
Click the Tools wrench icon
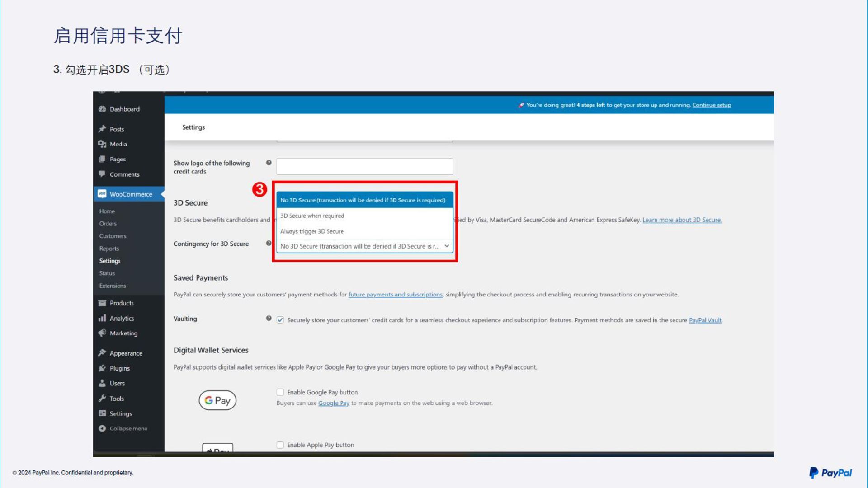pos(102,399)
